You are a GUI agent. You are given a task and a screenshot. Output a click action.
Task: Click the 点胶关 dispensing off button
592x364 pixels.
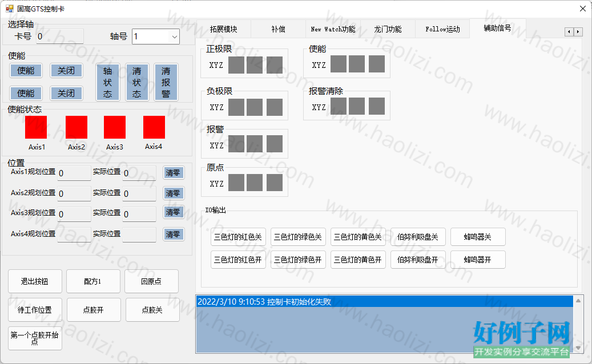(x=152, y=310)
